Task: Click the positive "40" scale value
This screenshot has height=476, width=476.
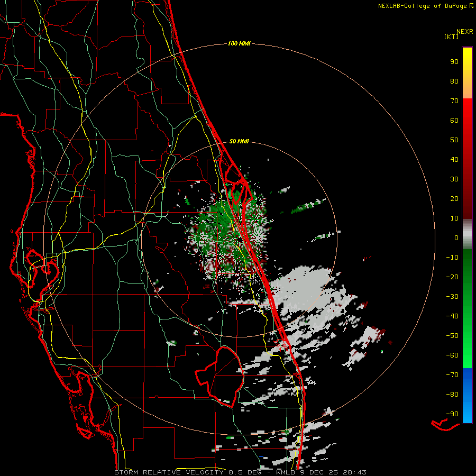Action: (x=454, y=160)
